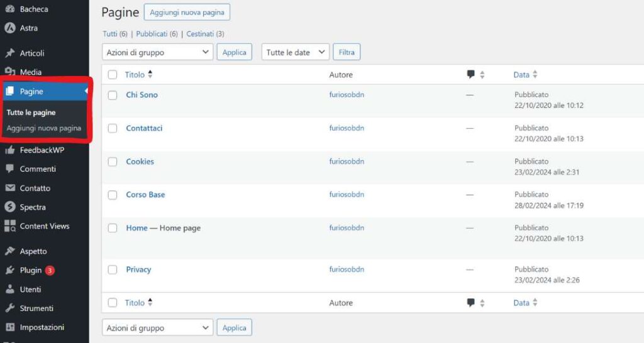The height and width of the screenshot is (343, 644).
Task: Sort by Titolo arrows in footer
Action: 150,302
